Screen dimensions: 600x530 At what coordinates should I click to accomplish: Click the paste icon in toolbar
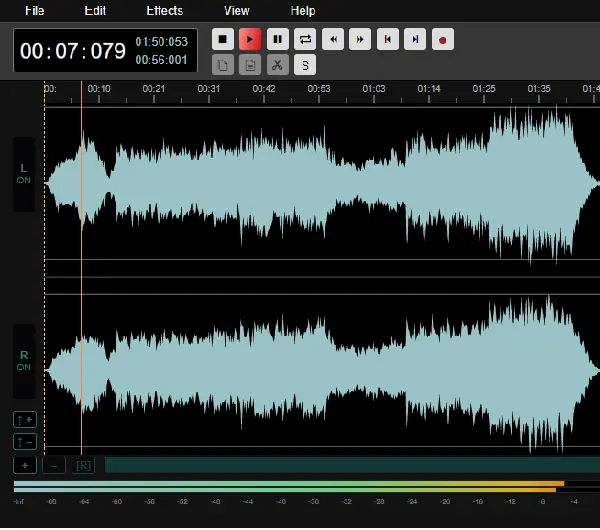pyautogui.click(x=250, y=65)
